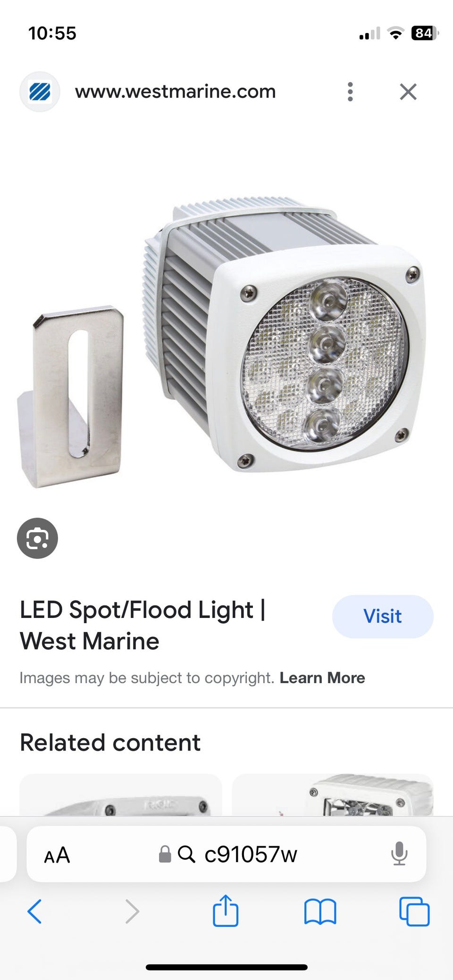Open first related content thumbnail

(x=120, y=795)
